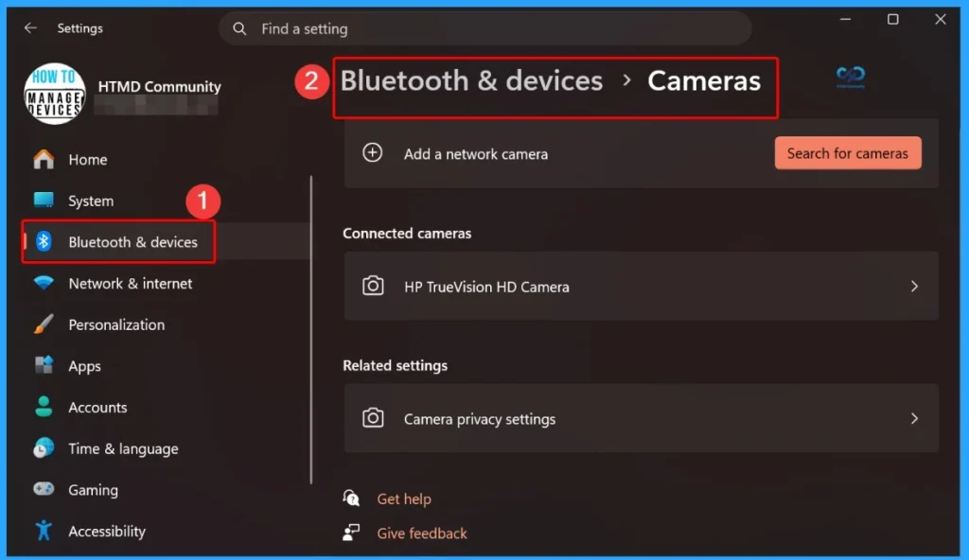This screenshot has height=560, width=969.
Task: Expand the HP TrueVision HD Camera entry
Action: tap(914, 287)
